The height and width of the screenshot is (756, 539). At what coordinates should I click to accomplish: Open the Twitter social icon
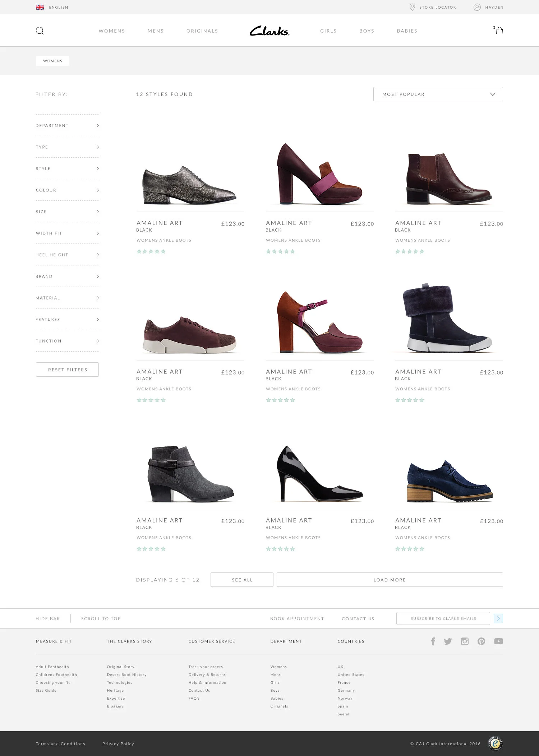pos(448,641)
